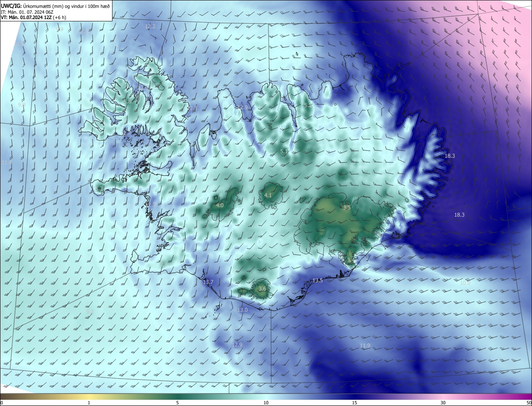The height and width of the screenshot is (406, 532).
Task: Click the 12.3 value east of the Westfjords
Action: (x=192, y=108)
